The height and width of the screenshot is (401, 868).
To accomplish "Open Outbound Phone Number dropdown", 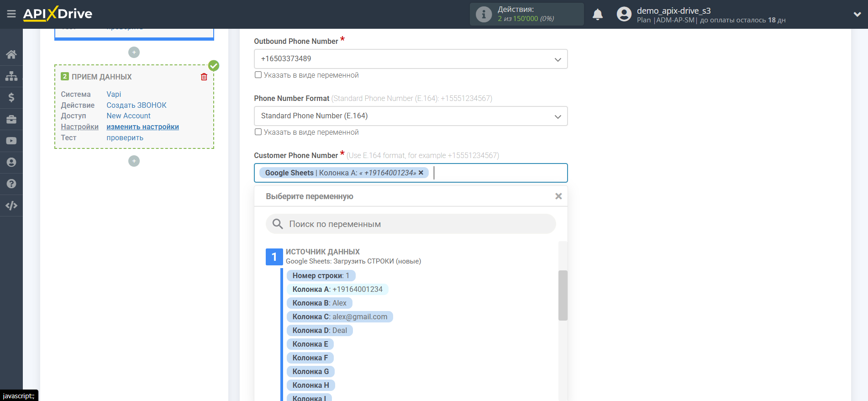I will [x=410, y=59].
